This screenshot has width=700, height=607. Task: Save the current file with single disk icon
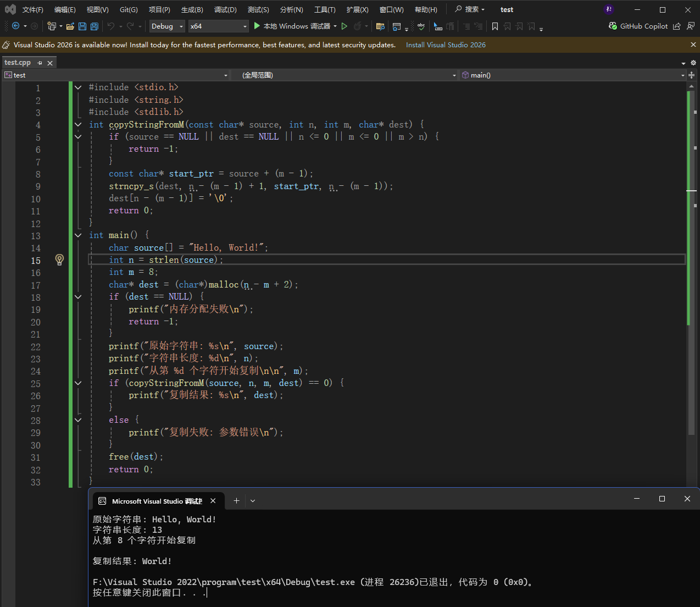point(82,26)
